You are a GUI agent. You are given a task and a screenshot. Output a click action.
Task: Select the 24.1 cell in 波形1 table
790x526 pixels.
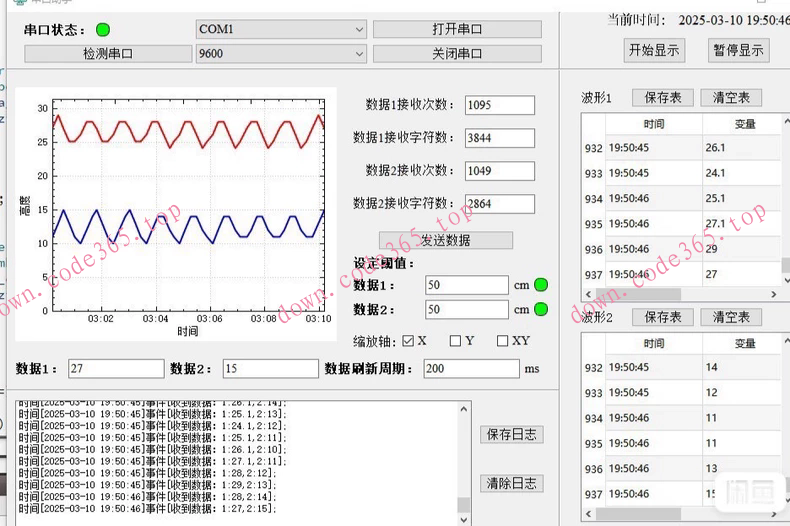[742, 173]
